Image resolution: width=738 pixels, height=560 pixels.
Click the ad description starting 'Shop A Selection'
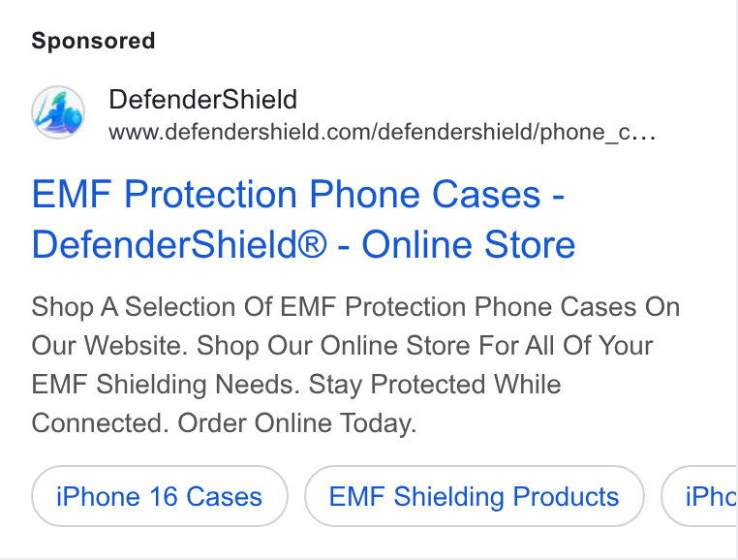point(355,364)
